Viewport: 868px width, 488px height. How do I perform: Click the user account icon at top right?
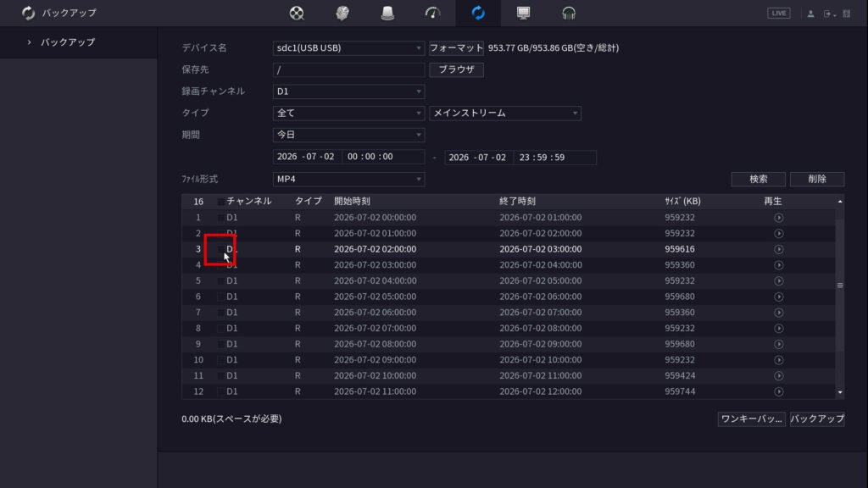pyautogui.click(x=810, y=14)
